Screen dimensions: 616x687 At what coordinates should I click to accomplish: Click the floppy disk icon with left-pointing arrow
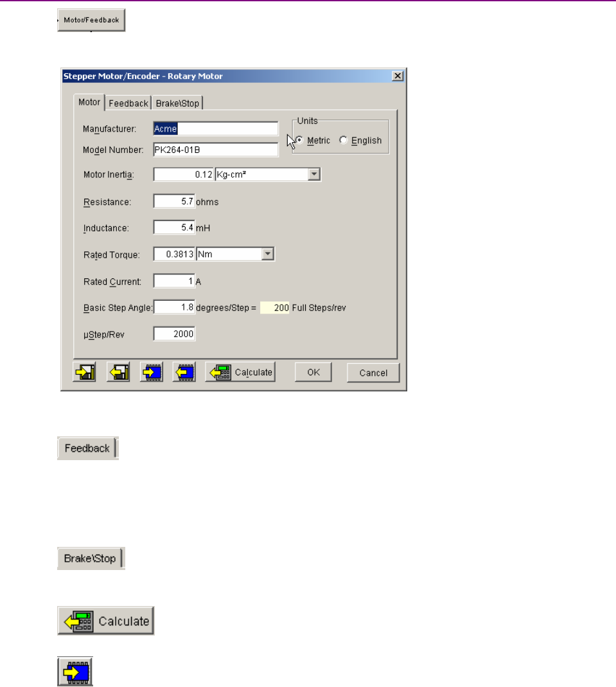[x=118, y=372]
